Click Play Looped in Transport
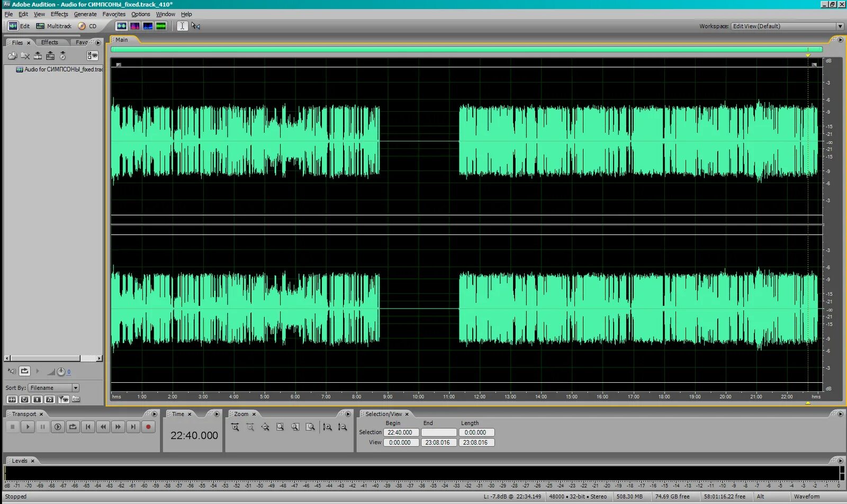The width and height of the screenshot is (847, 504). point(73,427)
